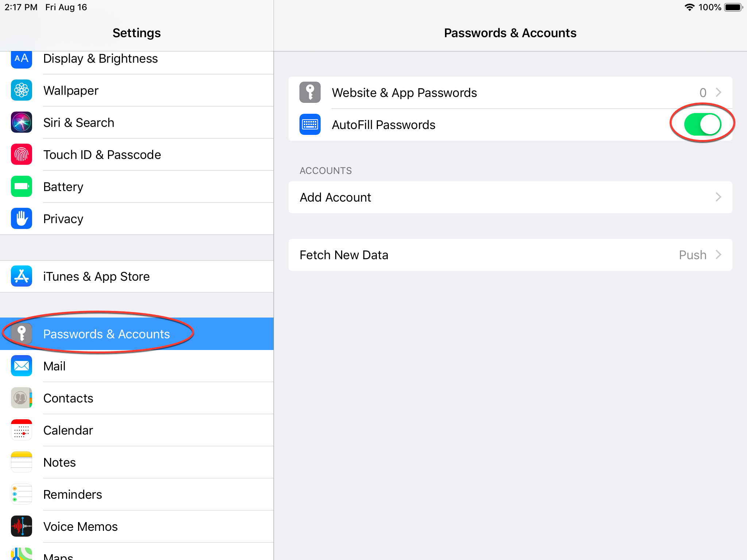Screen dimensions: 747x560
Task: Tap the Privacy hand icon
Action: pyautogui.click(x=22, y=218)
